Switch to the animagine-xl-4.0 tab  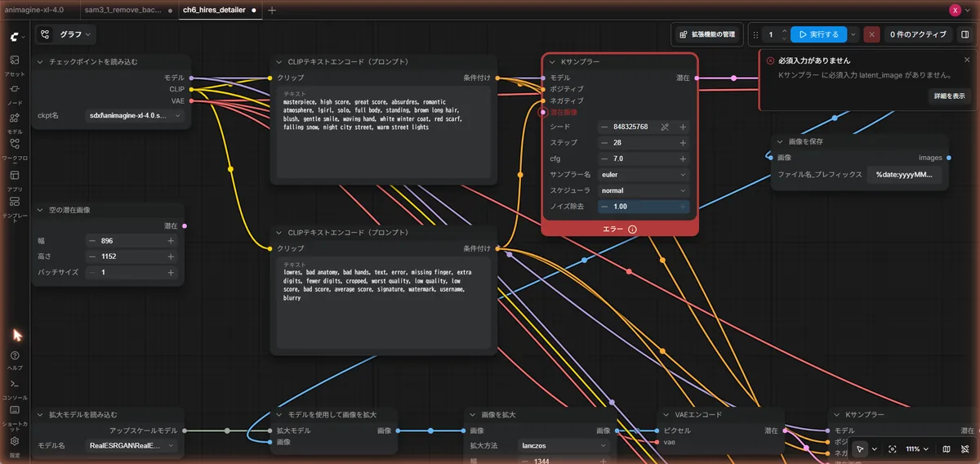point(34,10)
